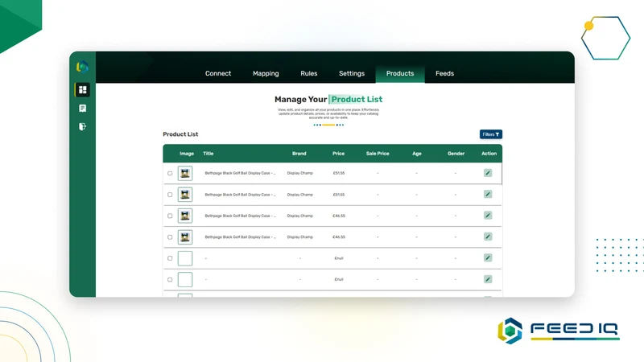The height and width of the screenshot is (362, 644).
Task: Click fourth row's Display Champ brand cell
Action: (x=299, y=237)
